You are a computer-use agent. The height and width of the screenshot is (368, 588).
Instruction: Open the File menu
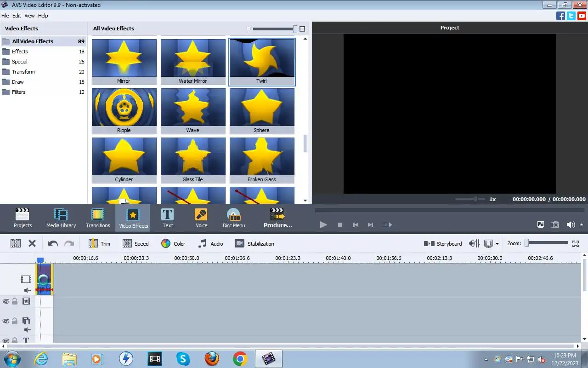(x=5, y=16)
